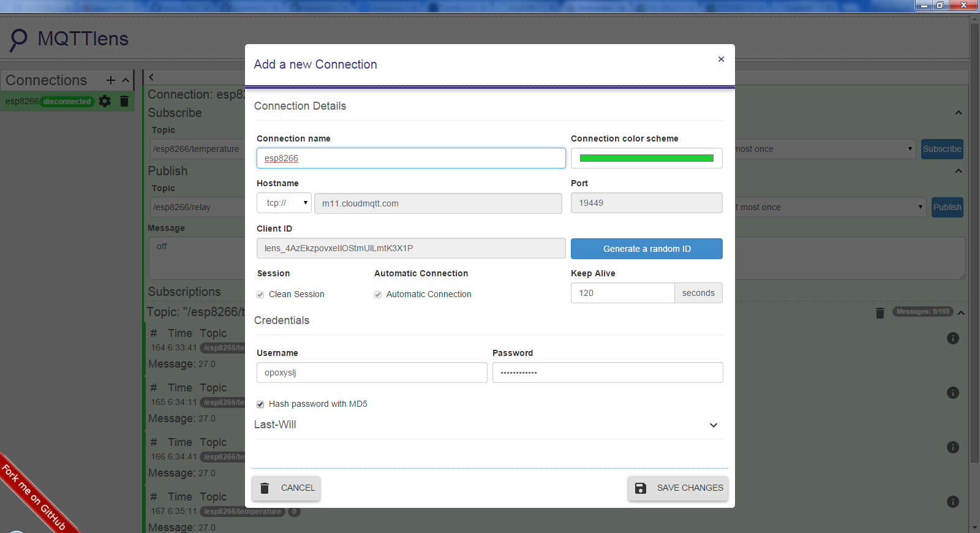Collapse the subscription topic messages chevron
This screenshot has height=533, width=980.
tap(961, 313)
